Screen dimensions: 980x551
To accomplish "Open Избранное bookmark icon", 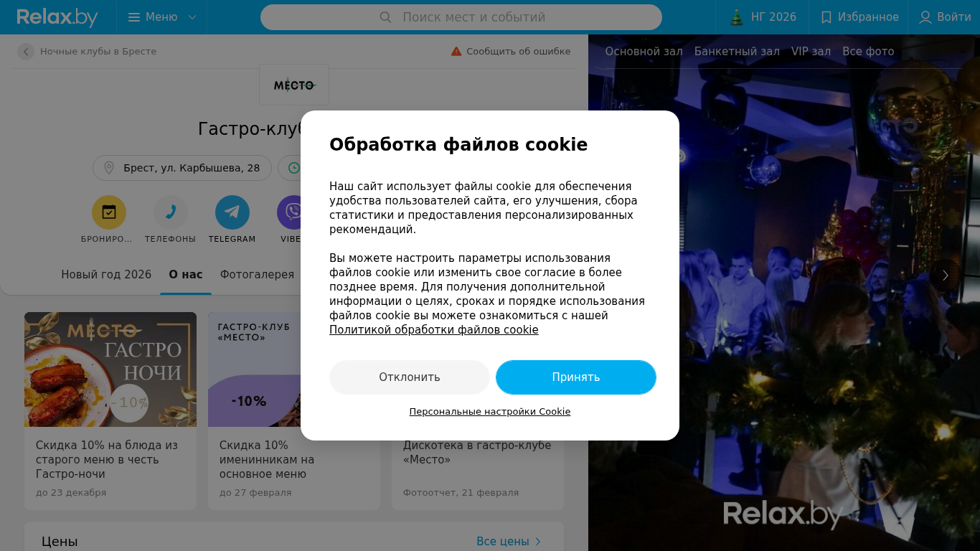I will click(x=826, y=17).
